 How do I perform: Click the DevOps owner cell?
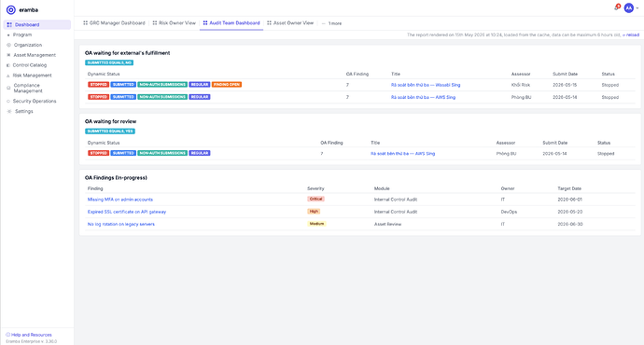pos(509,212)
